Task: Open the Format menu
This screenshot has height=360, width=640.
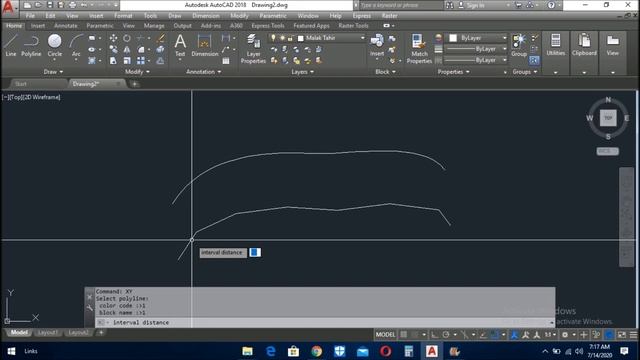Action: coord(123,16)
